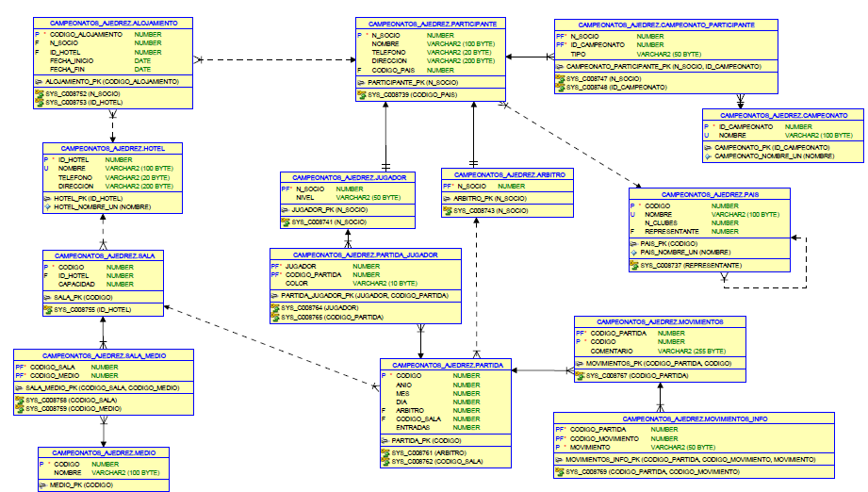Select the CAMPEONATOS_AJEDREZ.JUGADOR table title

[350, 177]
